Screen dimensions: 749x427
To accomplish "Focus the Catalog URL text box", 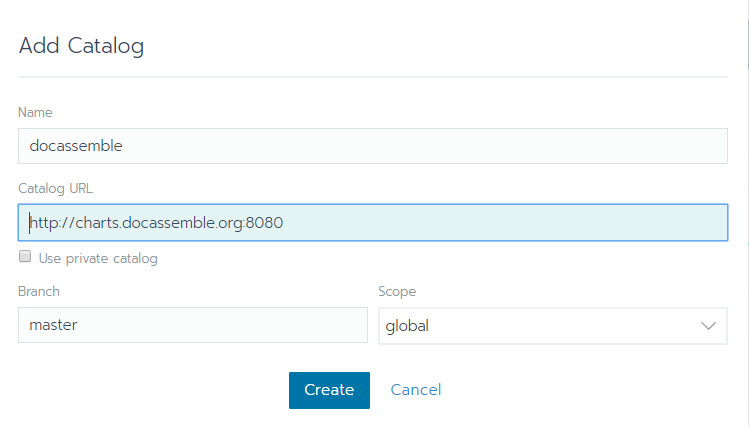I will click(372, 223).
